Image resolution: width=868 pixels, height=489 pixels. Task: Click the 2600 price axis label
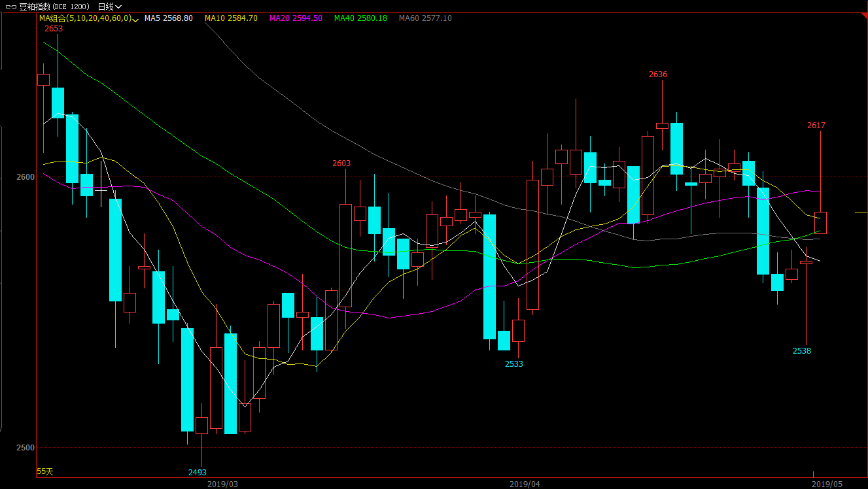pyautogui.click(x=26, y=177)
